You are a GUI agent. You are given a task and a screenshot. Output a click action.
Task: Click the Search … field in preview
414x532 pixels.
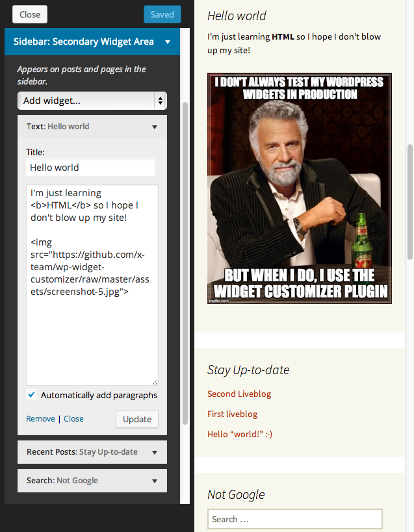click(295, 519)
